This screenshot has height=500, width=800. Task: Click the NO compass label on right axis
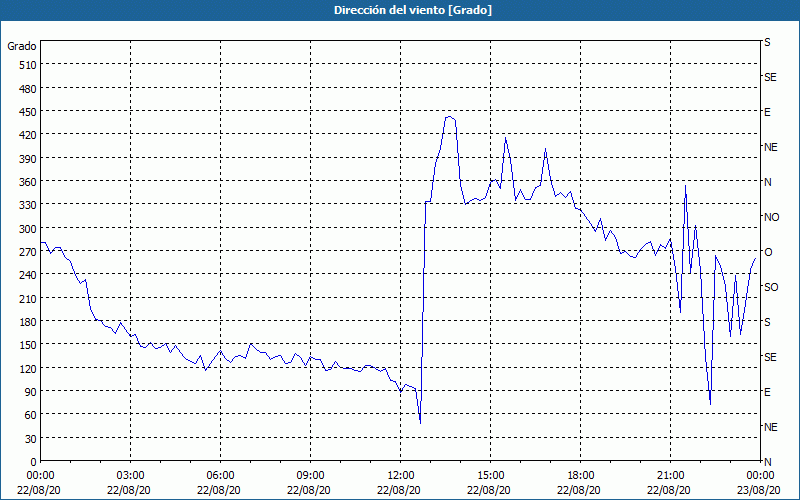pos(771,217)
